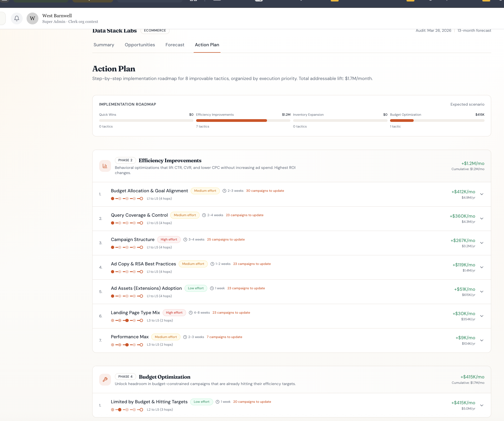Expand Budget Allocation & Goal Alignment row
504x421 pixels.
point(482,194)
